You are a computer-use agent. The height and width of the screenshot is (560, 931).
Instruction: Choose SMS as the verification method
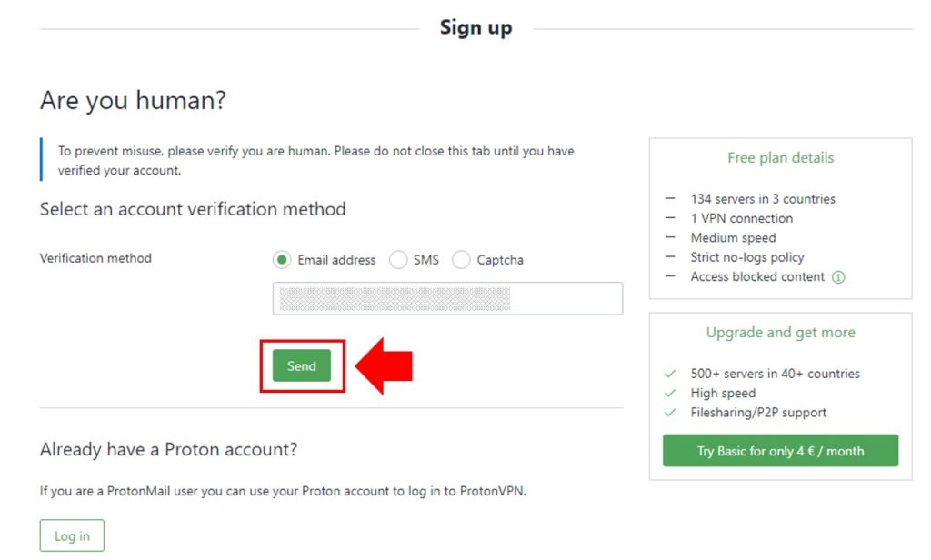pyautogui.click(x=398, y=260)
